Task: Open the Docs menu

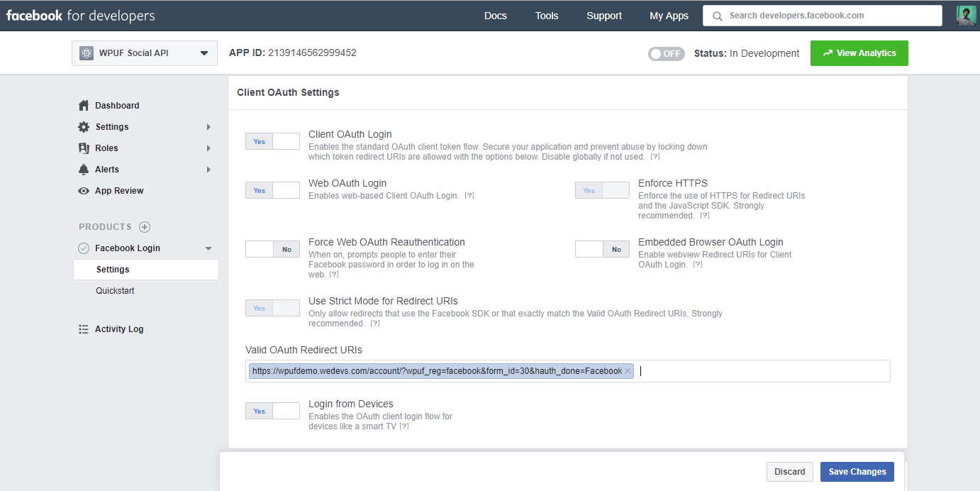Action: click(496, 16)
